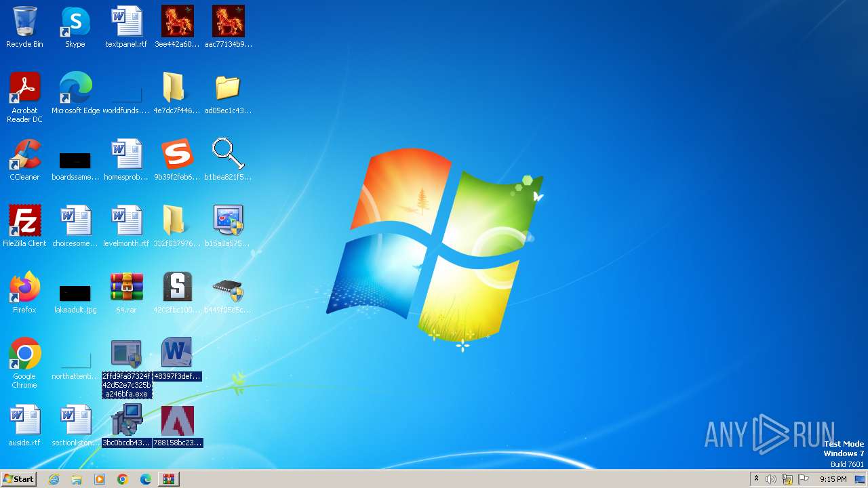Select the Acrobat Reader DC shortcut

click(24, 98)
